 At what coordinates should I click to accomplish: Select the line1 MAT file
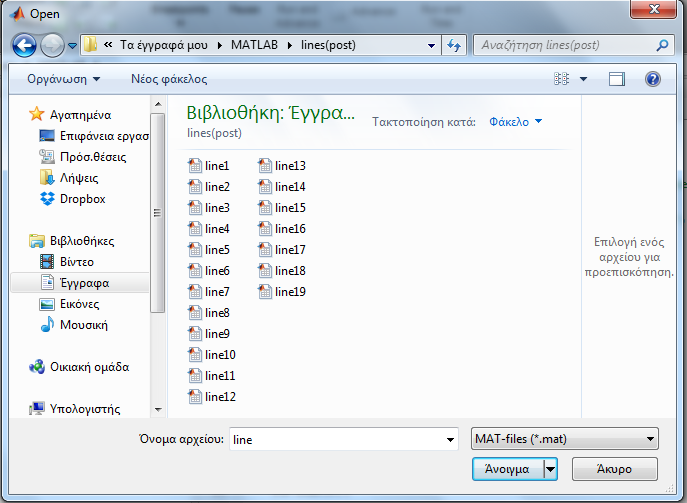click(x=209, y=166)
